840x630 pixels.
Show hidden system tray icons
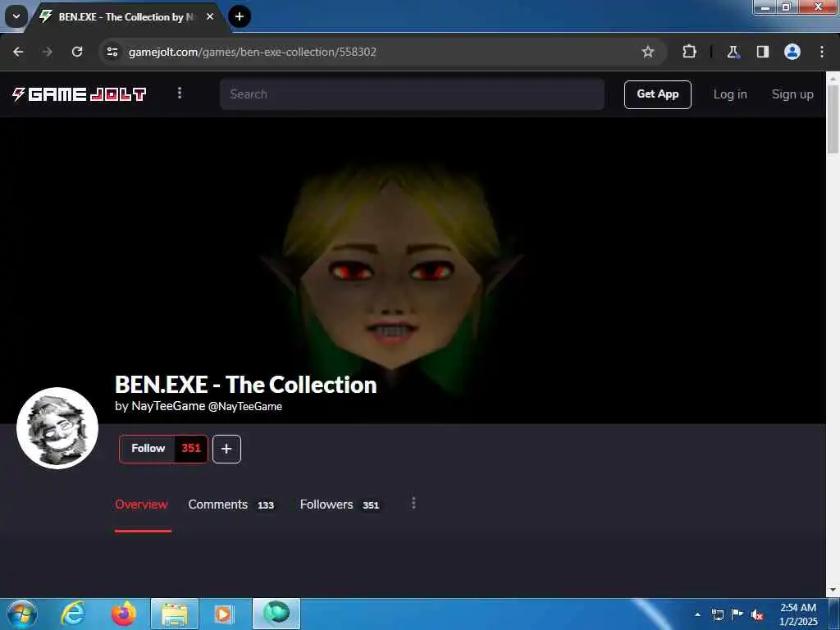coord(697,614)
